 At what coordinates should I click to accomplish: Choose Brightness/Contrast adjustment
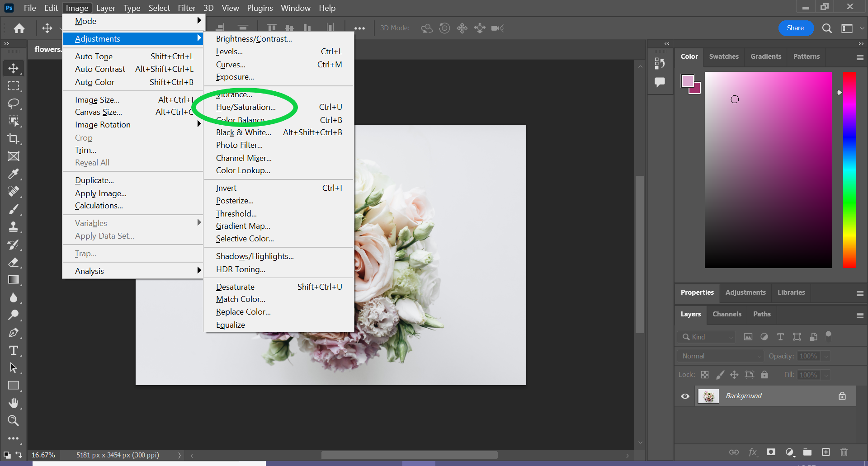coord(278,39)
